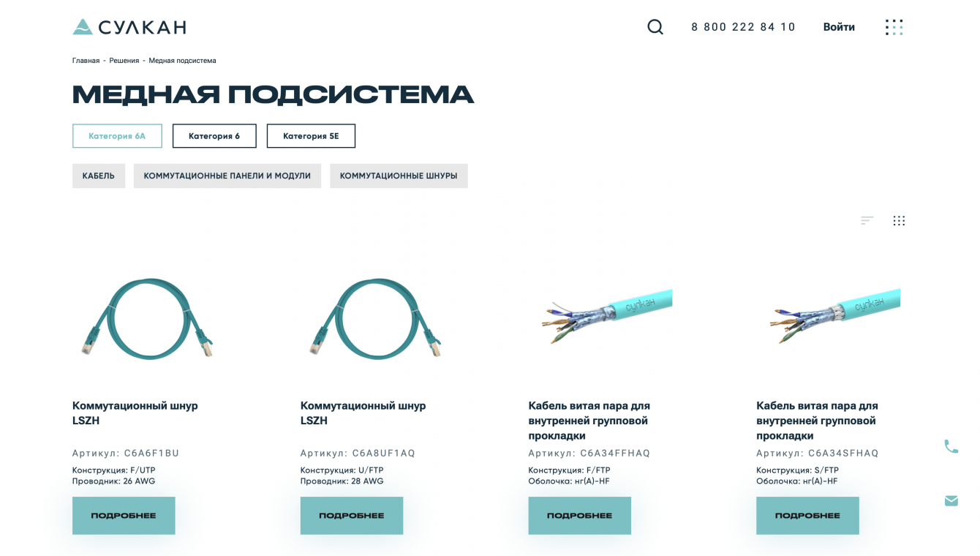Switch to list view layout icon
This screenshot has width=980, height=556.
[x=867, y=220]
